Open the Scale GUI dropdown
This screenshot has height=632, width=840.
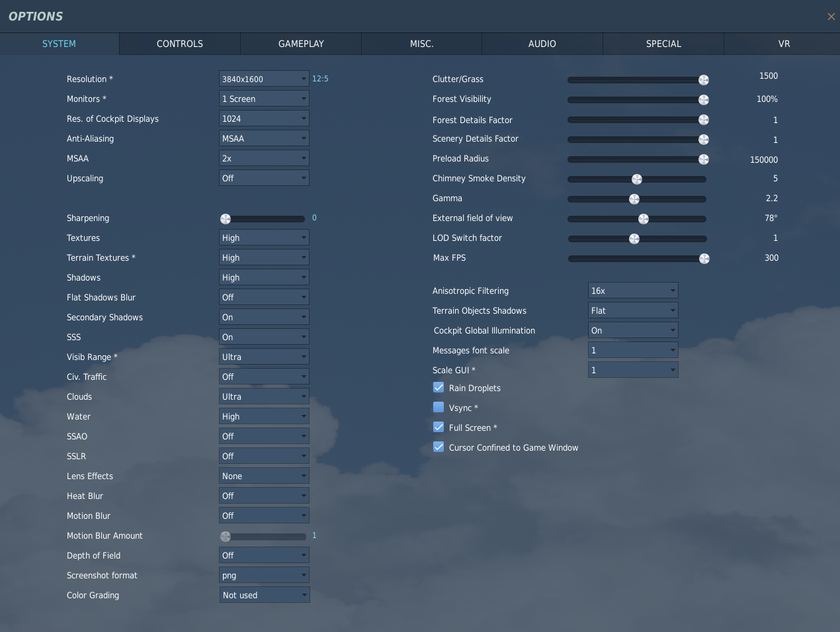(x=633, y=370)
